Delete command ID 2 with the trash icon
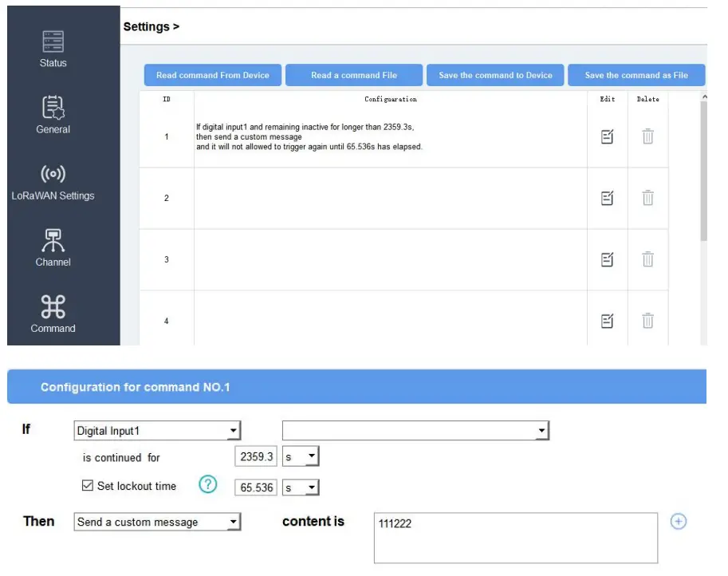The image size is (728, 576). tap(647, 197)
